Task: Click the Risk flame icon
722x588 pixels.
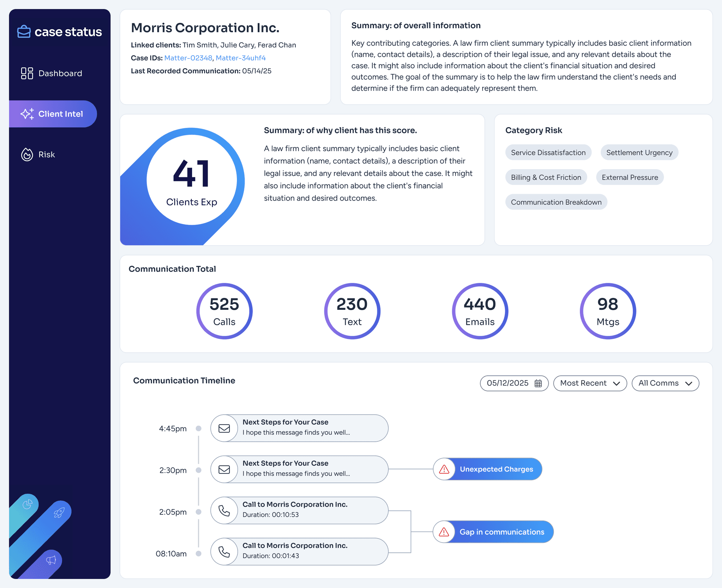Action: (27, 154)
